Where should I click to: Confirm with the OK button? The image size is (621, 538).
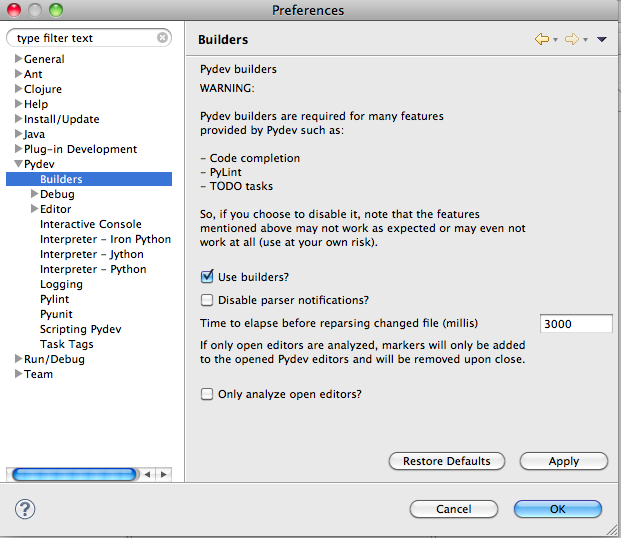click(x=558, y=509)
